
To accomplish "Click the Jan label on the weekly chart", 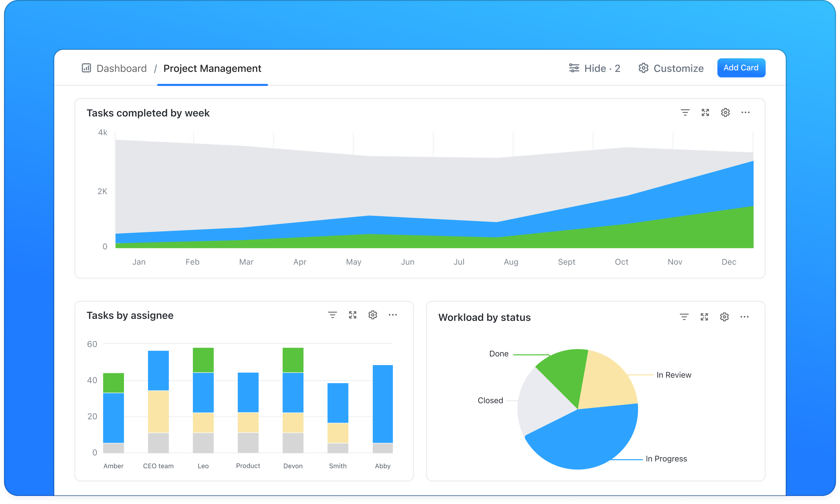I will pos(139,262).
